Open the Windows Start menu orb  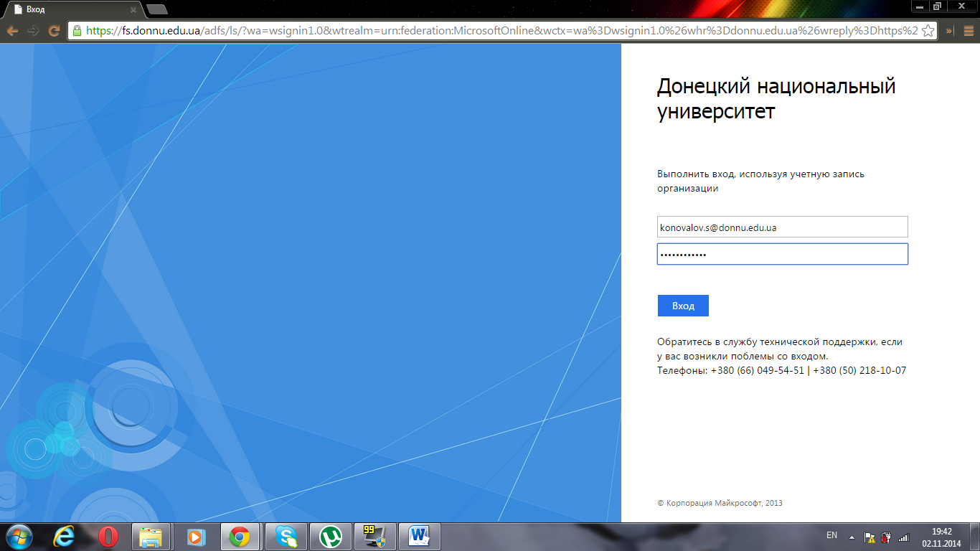[20, 536]
